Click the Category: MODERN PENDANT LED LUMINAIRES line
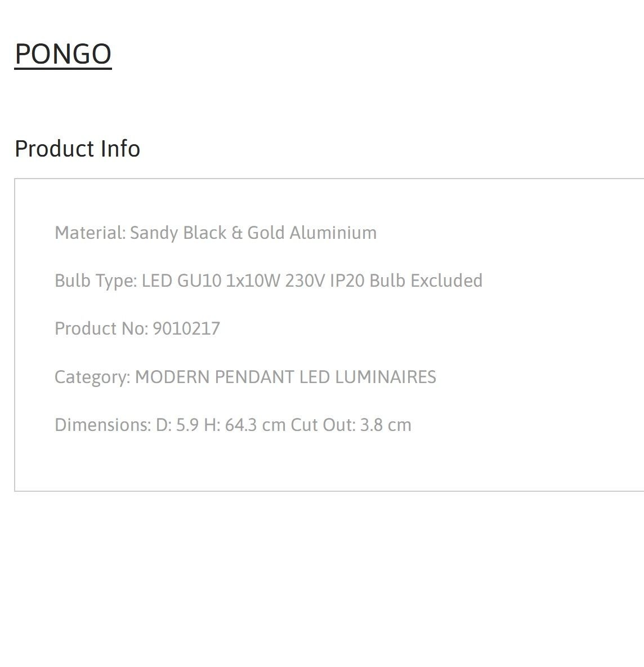 245,377
